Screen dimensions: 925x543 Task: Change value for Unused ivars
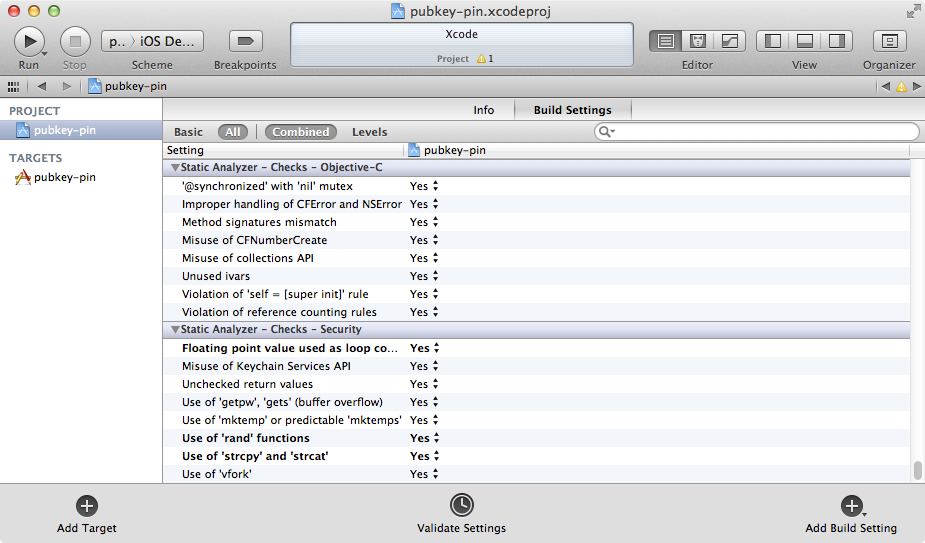click(424, 276)
